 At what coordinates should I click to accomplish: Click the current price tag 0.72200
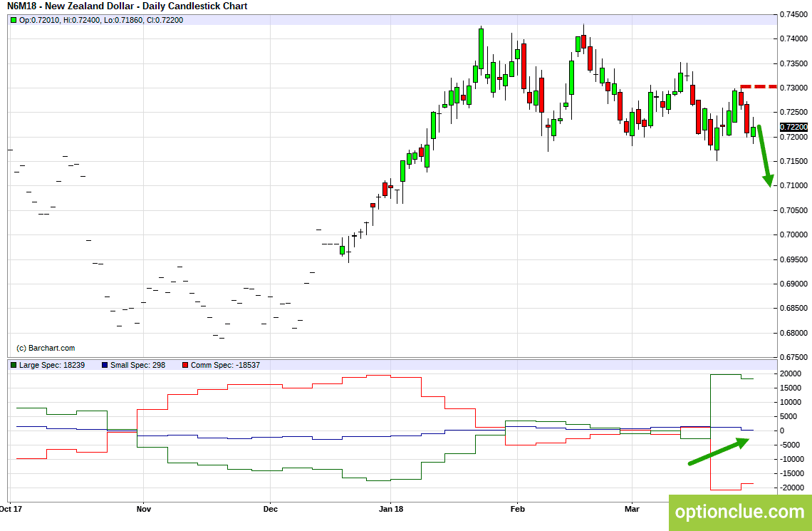793,127
